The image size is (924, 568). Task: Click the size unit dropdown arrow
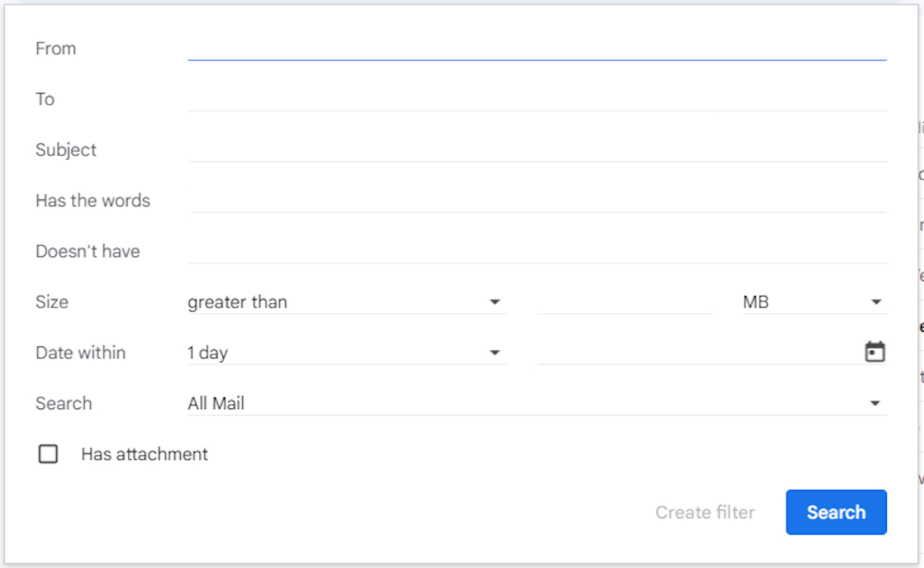(x=877, y=301)
